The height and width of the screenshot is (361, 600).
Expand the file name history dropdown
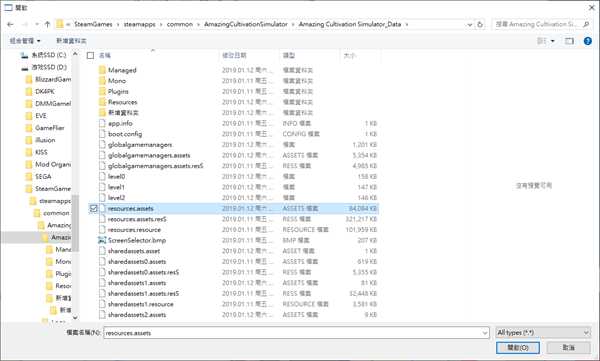pos(485,333)
